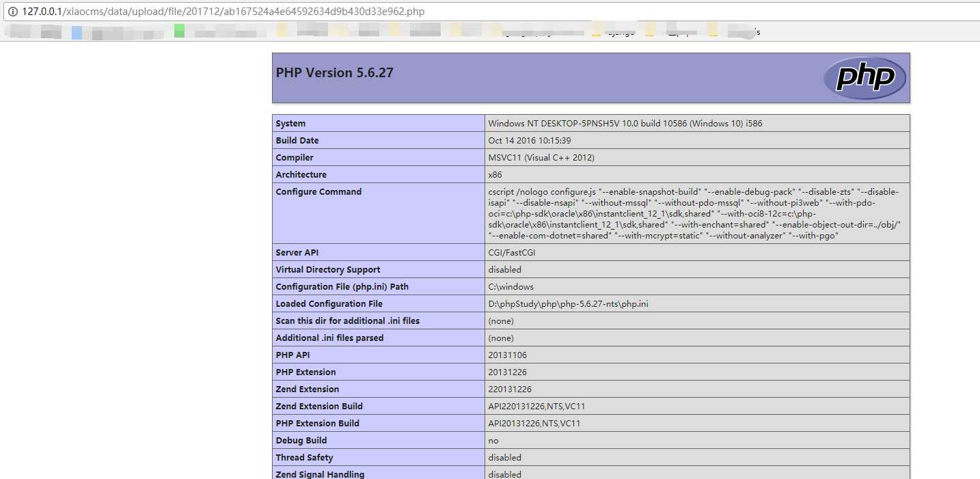This screenshot has width=980, height=479.
Task: Click the "no" Debug Build value
Action: tap(493, 441)
